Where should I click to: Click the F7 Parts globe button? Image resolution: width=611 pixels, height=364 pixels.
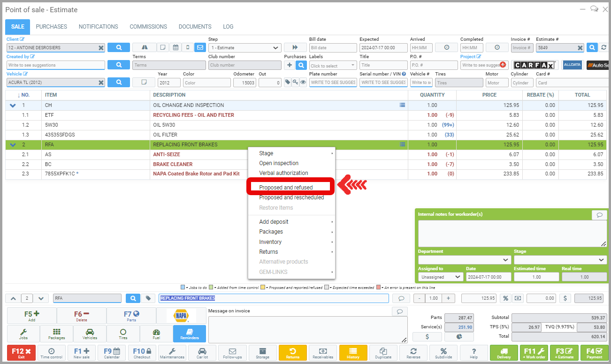click(x=131, y=316)
